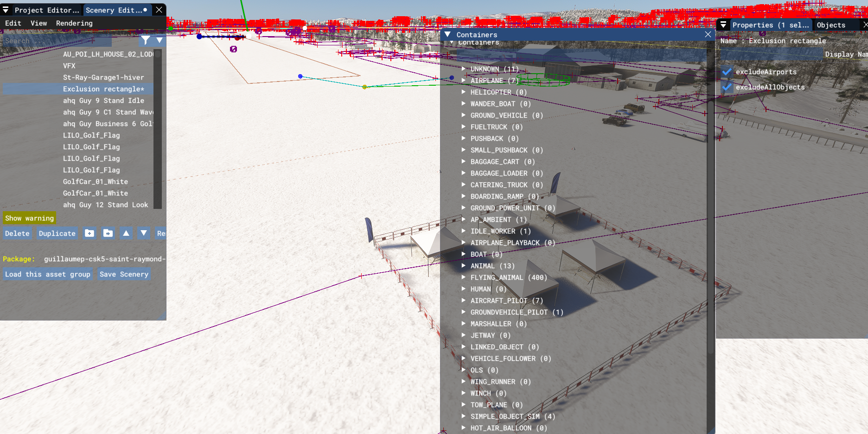Move selected object up with up arrow

[x=126, y=233]
